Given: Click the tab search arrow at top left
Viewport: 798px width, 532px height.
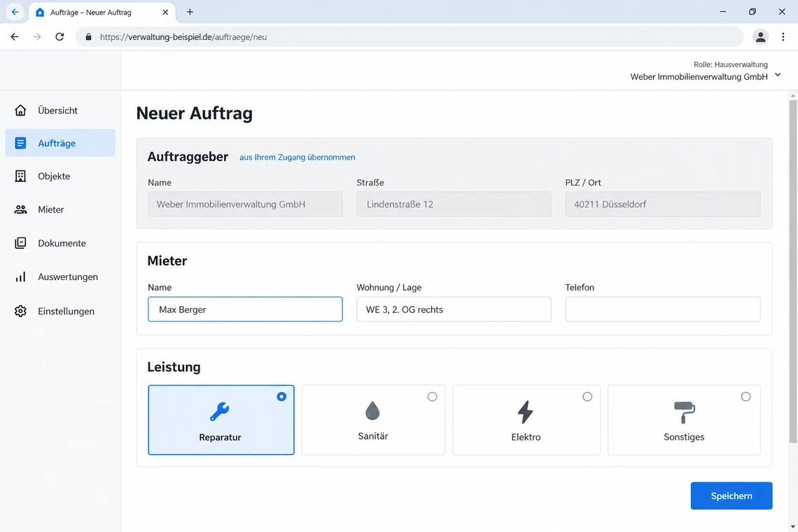Looking at the screenshot, I should [x=15, y=12].
